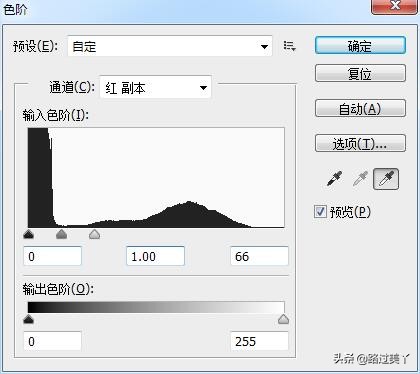Click input shadow field showing 0
420x374 pixels.
52,256
